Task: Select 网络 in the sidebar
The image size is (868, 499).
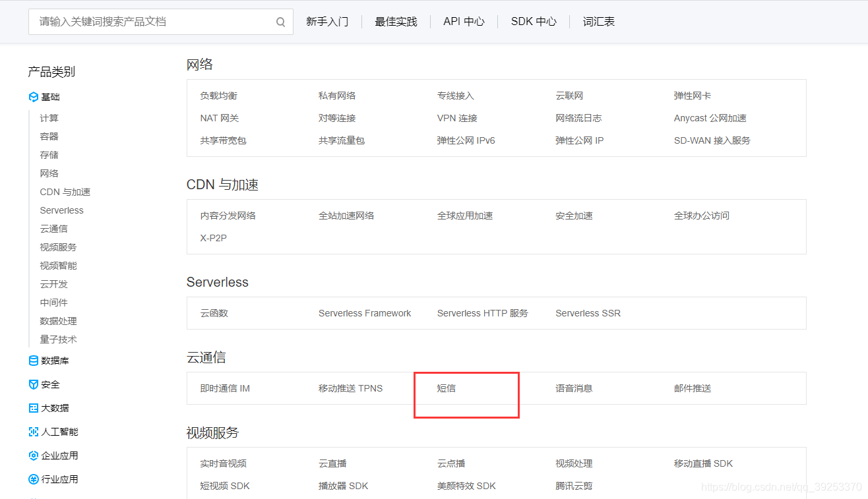Action: click(49, 173)
